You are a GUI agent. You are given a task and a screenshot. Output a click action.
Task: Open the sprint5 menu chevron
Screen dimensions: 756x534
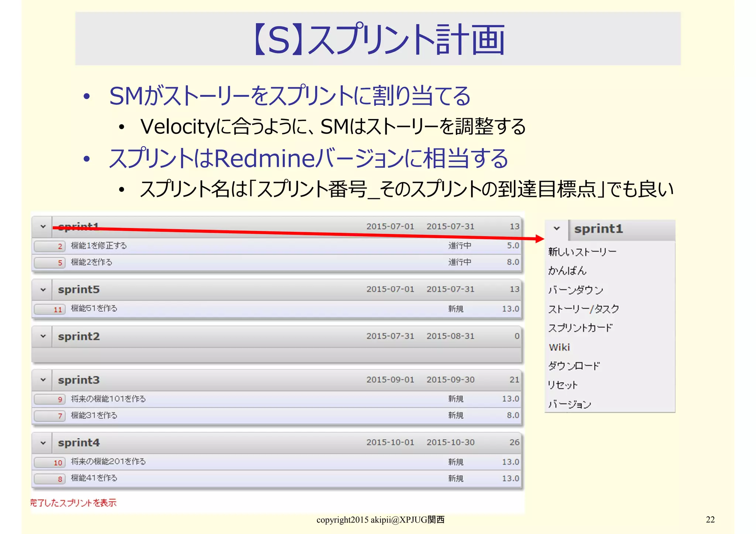click(x=43, y=290)
